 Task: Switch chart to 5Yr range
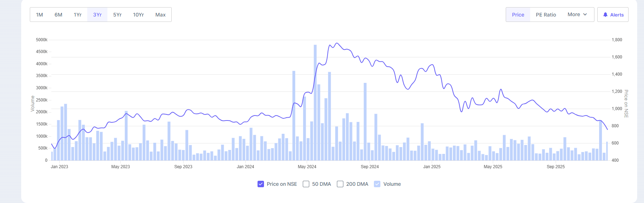pos(117,15)
